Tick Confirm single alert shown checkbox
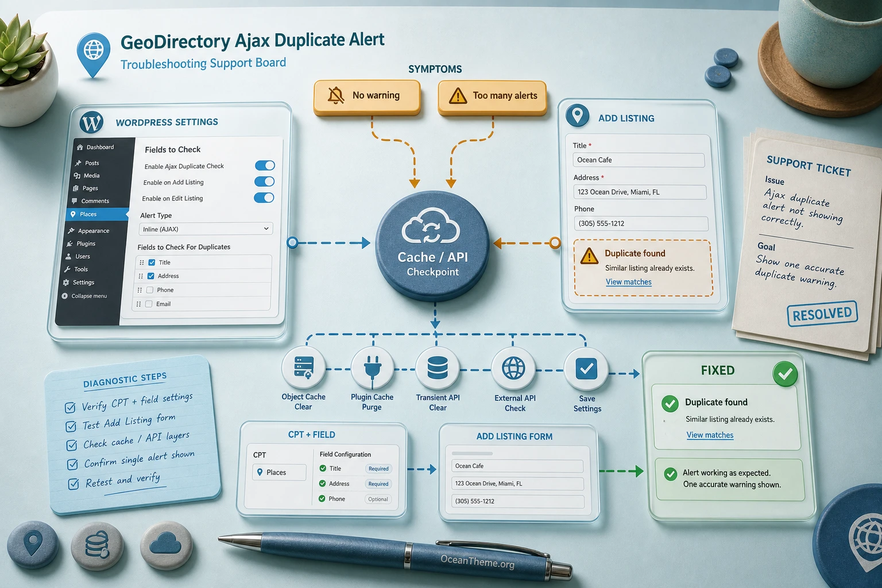 click(72, 464)
